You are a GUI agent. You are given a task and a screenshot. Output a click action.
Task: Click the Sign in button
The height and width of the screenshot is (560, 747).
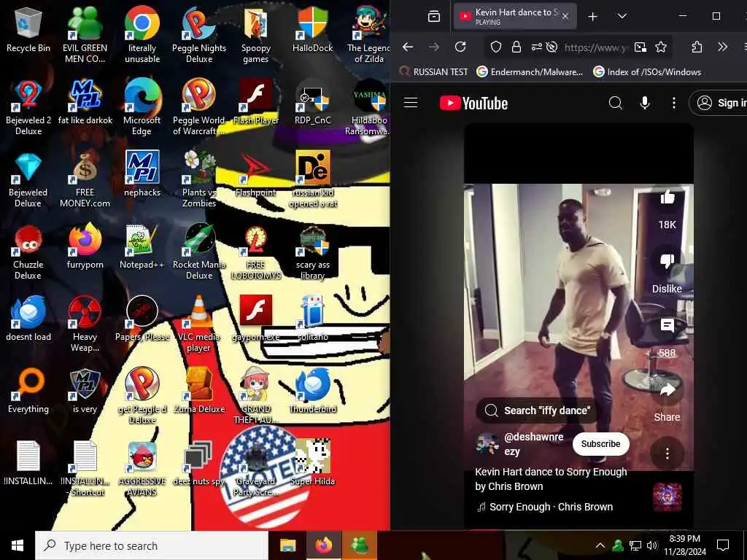coord(719,103)
